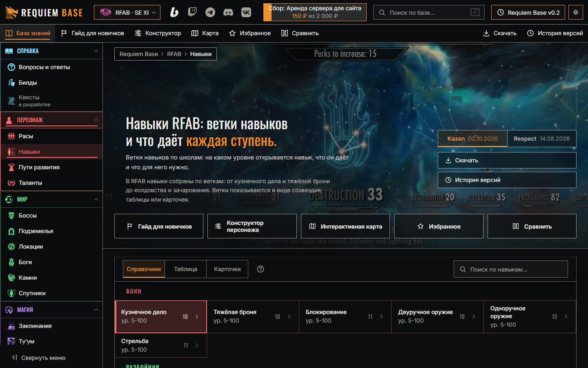The height and width of the screenshot is (368, 588).
Task: Click 'Скачать' in the top navigation
Action: [500, 33]
